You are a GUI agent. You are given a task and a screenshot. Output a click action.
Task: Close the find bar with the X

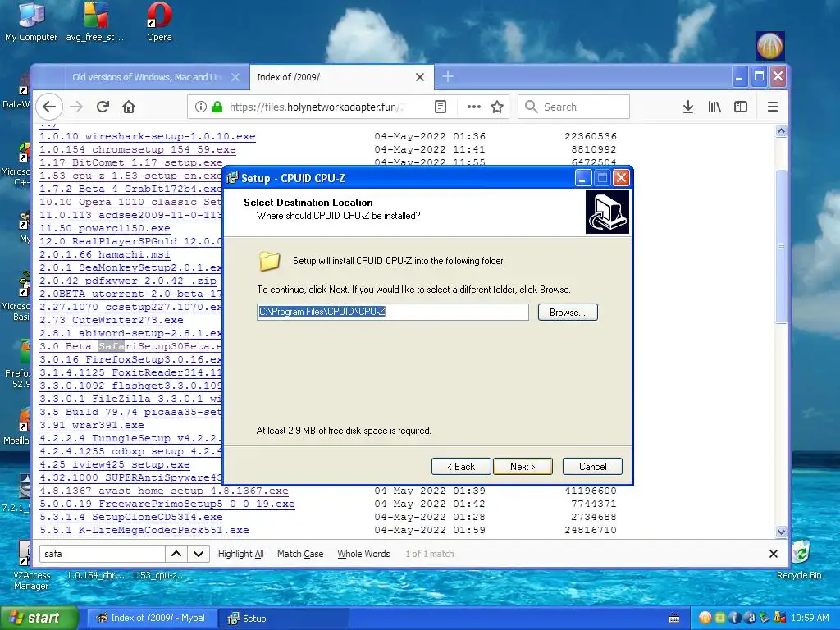tap(773, 554)
